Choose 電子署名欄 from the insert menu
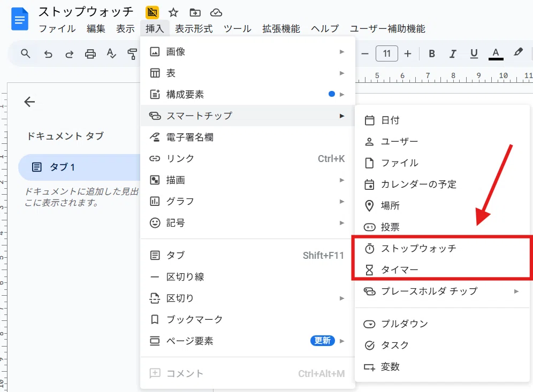The image size is (533, 392). pyautogui.click(x=247, y=137)
